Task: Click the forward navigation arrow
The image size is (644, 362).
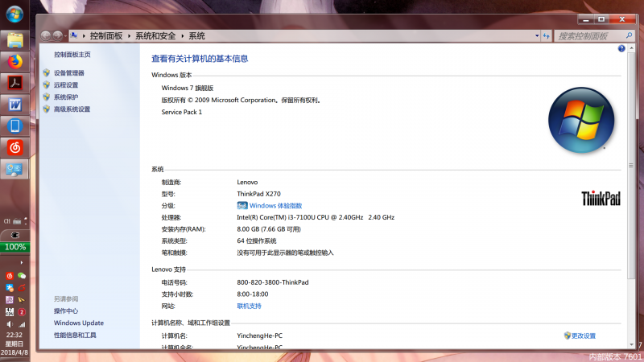Action: point(57,35)
